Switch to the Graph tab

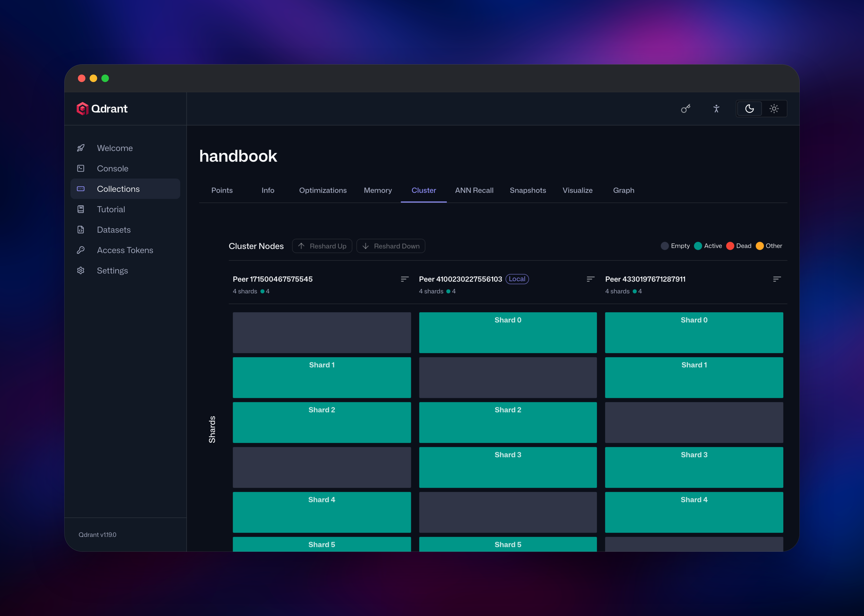624,190
